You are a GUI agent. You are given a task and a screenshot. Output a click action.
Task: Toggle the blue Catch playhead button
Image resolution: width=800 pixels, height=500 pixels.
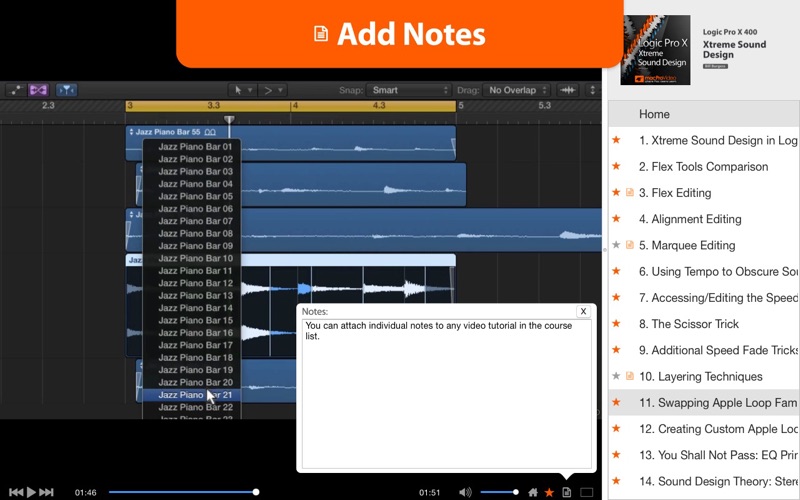tap(66, 90)
